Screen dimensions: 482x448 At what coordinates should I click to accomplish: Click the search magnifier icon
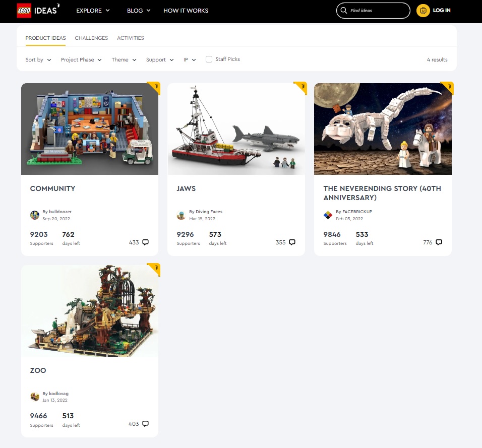click(x=344, y=11)
